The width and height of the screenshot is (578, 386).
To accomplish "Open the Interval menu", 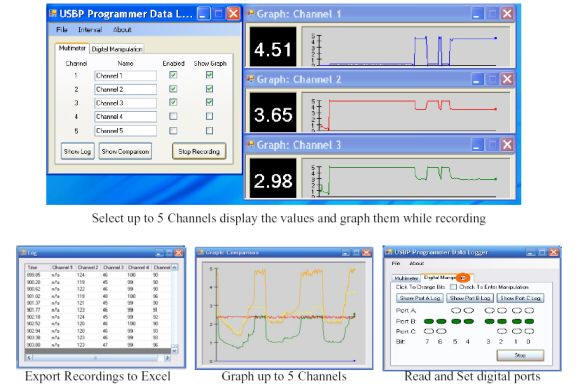I will click(90, 29).
